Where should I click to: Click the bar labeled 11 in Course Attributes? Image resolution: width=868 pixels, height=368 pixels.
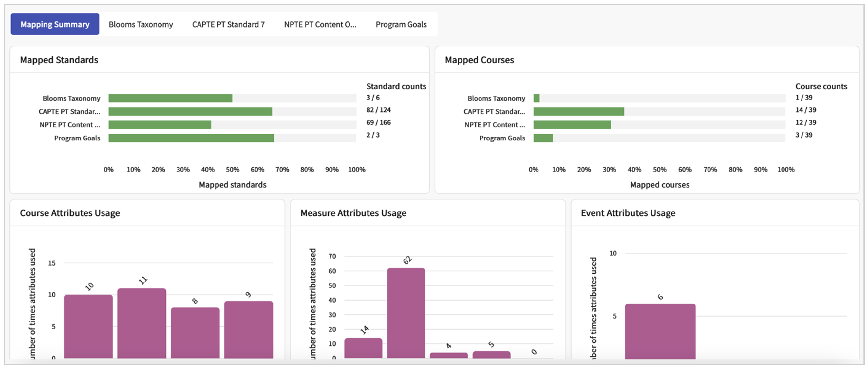[142, 322]
